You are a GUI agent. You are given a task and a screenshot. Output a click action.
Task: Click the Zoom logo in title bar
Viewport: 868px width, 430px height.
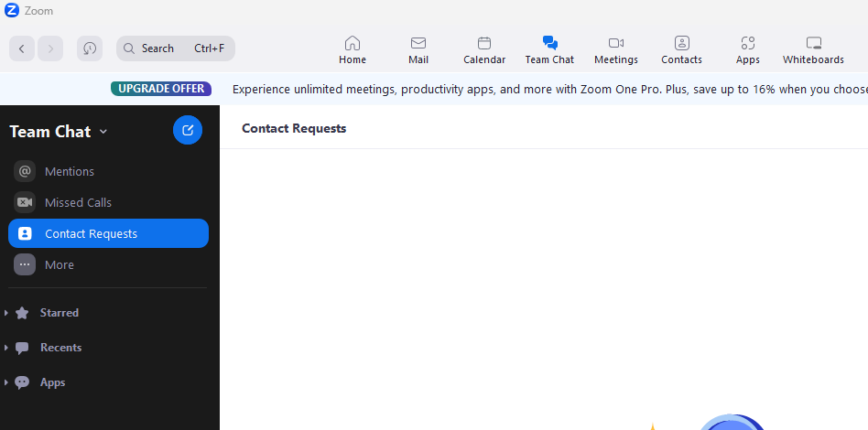[12, 10]
